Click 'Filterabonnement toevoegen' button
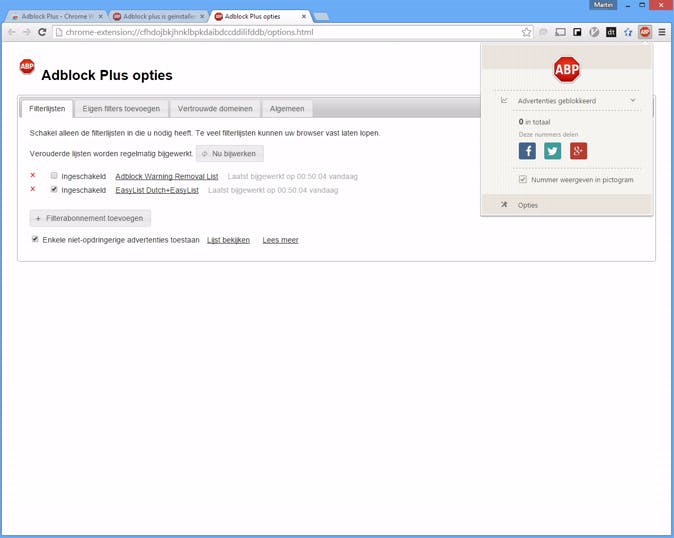Image resolution: width=674 pixels, height=538 pixels. click(90, 218)
